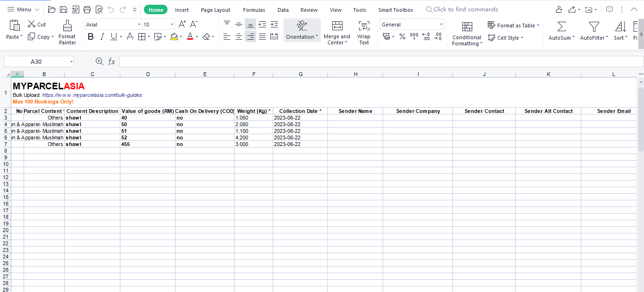This screenshot has height=292, width=644.
Task: Click the Sort button
Action: 620,31
